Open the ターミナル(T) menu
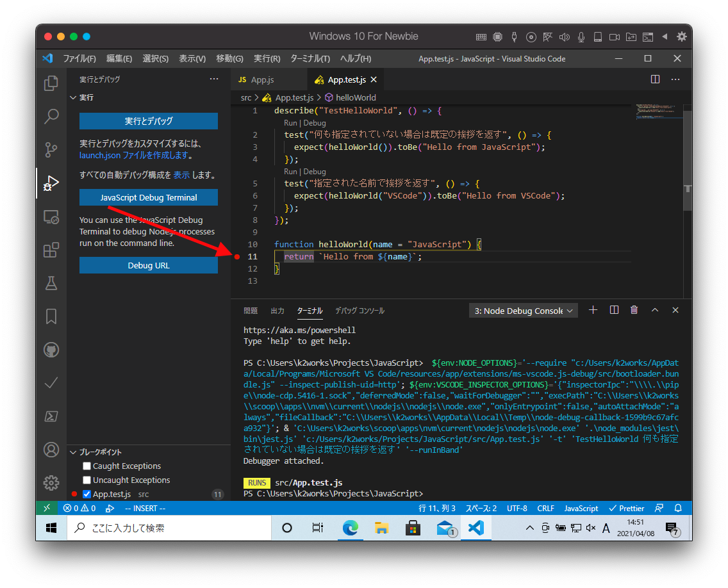Screen dimensions: 728x588 [310, 58]
